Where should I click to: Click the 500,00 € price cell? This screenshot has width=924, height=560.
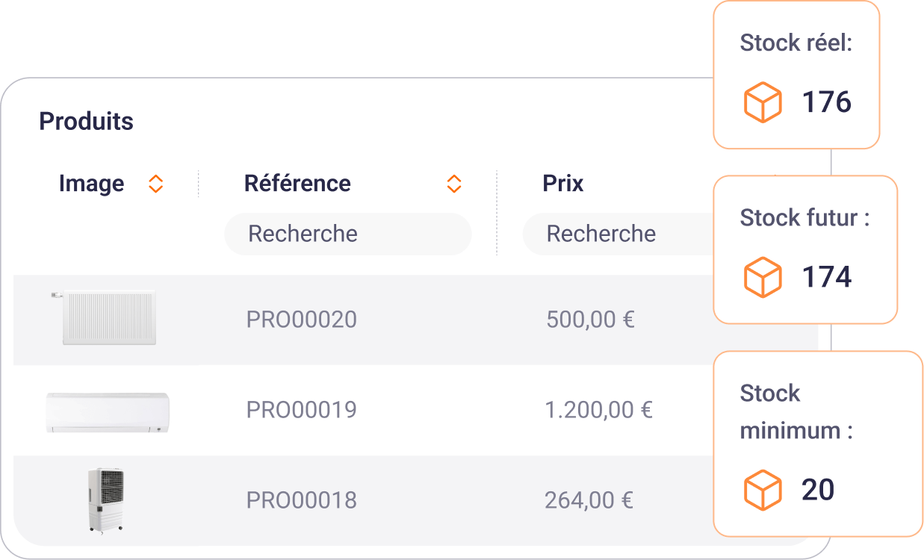(590, 320)
